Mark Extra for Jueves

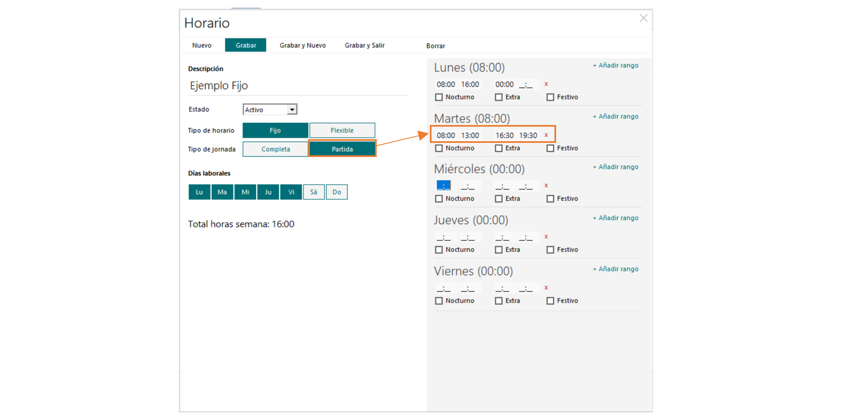[499, 250]
